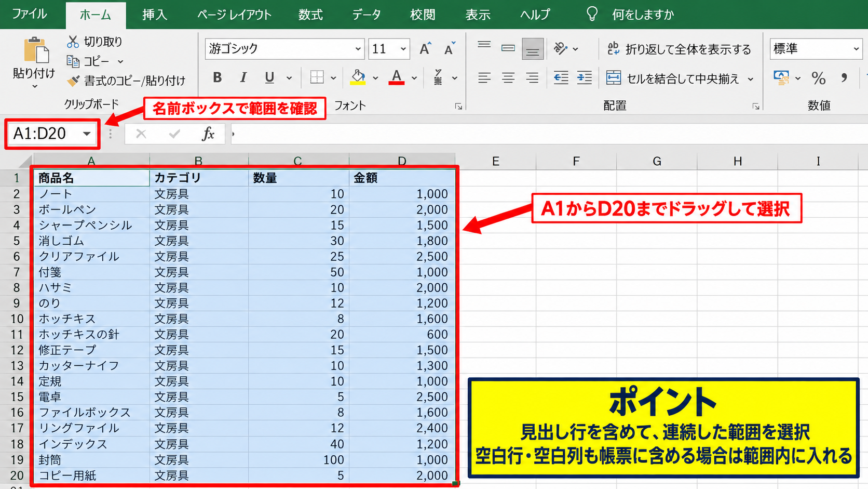The image size is (868, 489).
Task: Select row 10 header
Action: coord(17,319)
